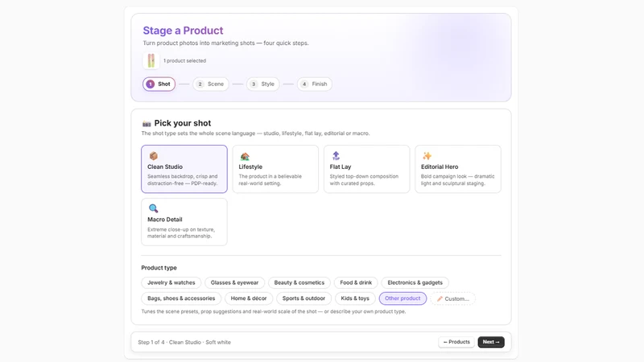Image resolution: width=644 pixels, height=362 pixels.
Task: Click the Clean Studio box icon
Action: click(x=153, y=156)
